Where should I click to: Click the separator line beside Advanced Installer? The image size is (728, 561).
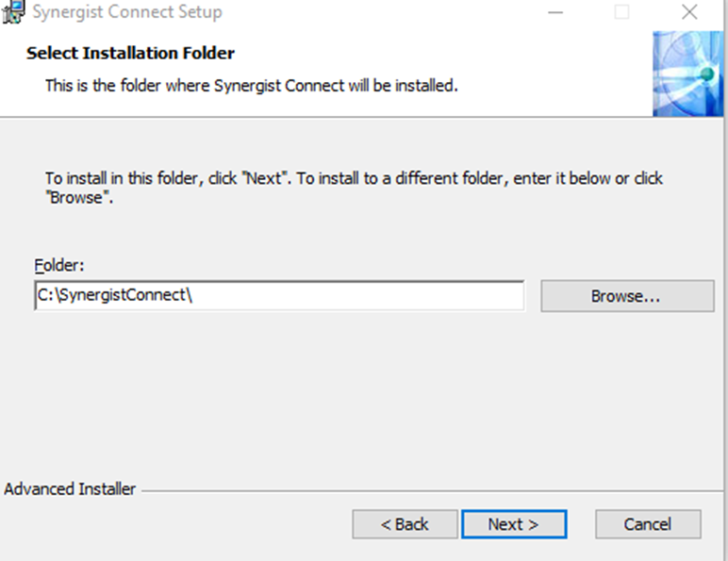pos(424,490)
